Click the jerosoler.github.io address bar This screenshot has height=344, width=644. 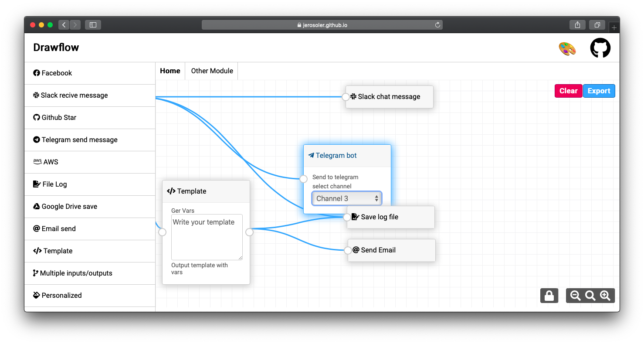coord(322,25)
